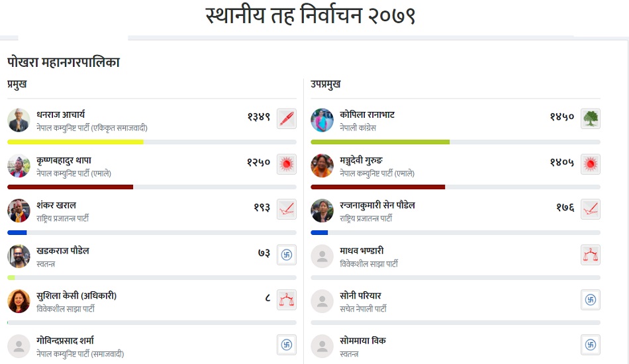
Task: Click scales symbol beside सुशिला केसी
Action: click(x=286, y=300)
